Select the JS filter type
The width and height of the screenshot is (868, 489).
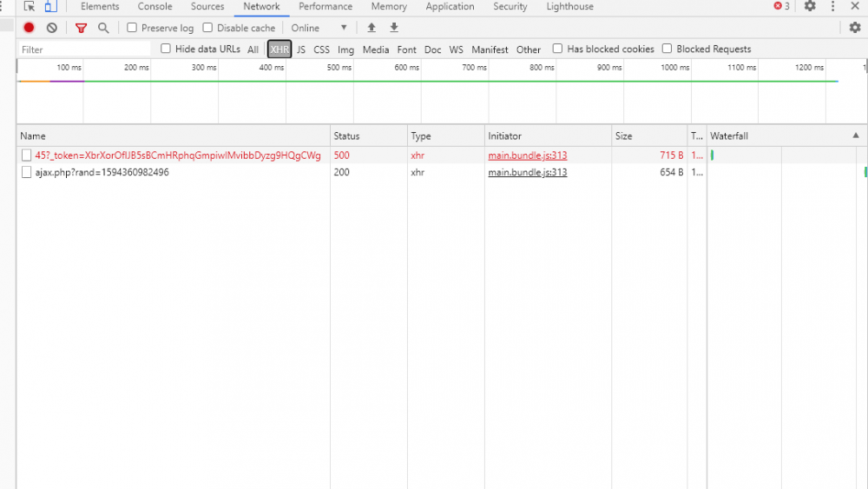pyautogui.click(x=300, y=50)
